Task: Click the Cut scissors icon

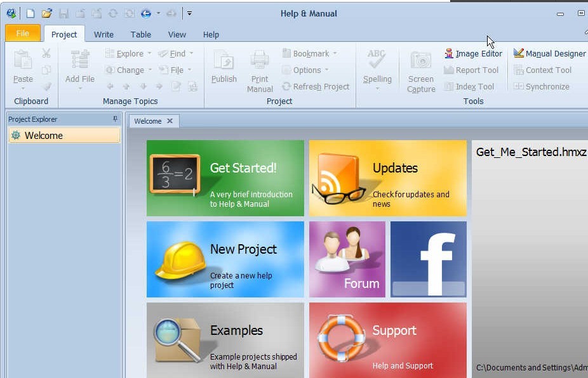Action: point(46,53)
